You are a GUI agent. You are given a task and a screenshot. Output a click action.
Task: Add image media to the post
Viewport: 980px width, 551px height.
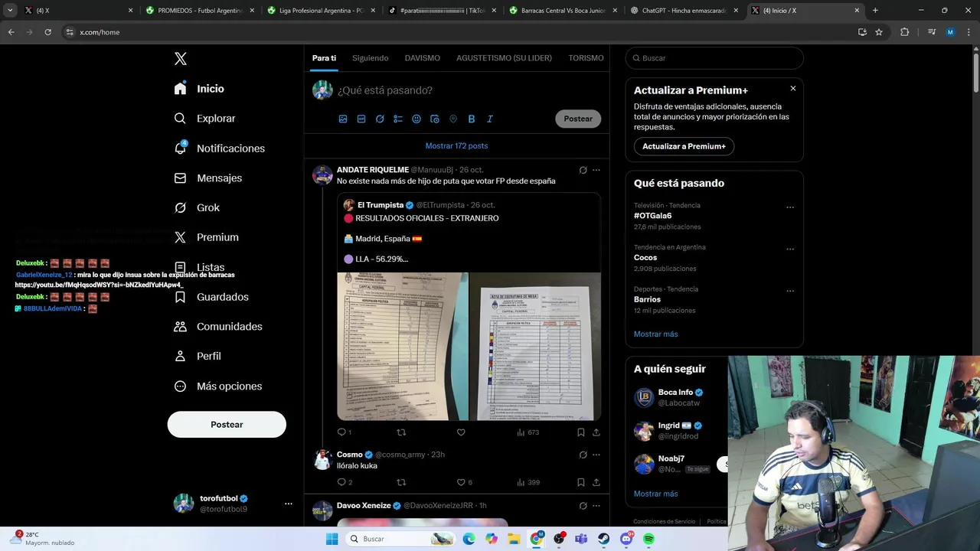[343, 119]
